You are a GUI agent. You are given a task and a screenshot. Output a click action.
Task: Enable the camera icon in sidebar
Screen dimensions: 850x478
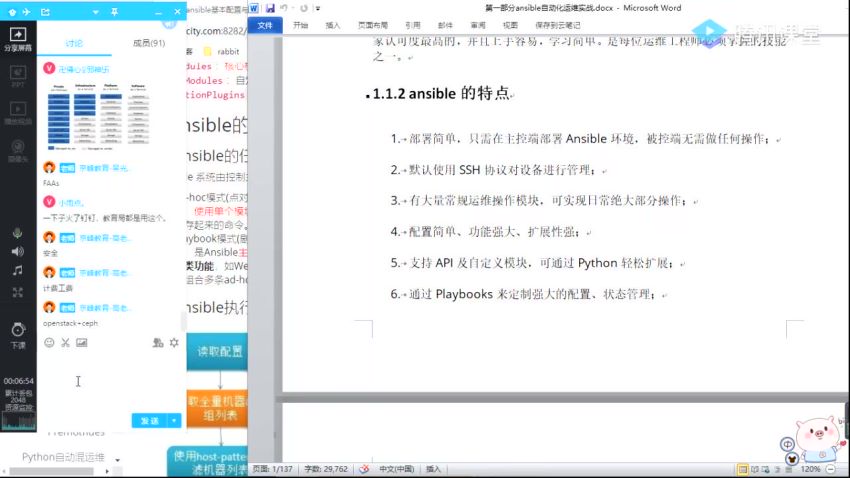[18, 150]
